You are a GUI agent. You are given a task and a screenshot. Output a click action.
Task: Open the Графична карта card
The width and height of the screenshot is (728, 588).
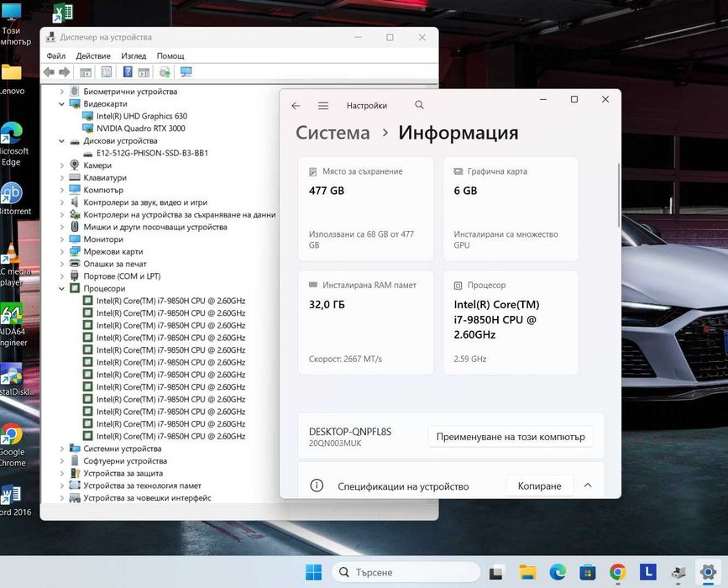pyautogui.click(x=511, y=209)
